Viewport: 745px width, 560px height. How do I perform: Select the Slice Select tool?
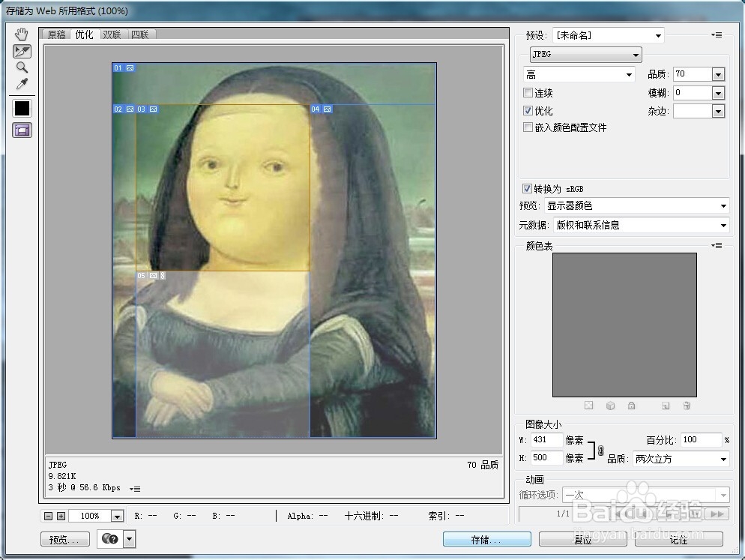click(22, 51)
